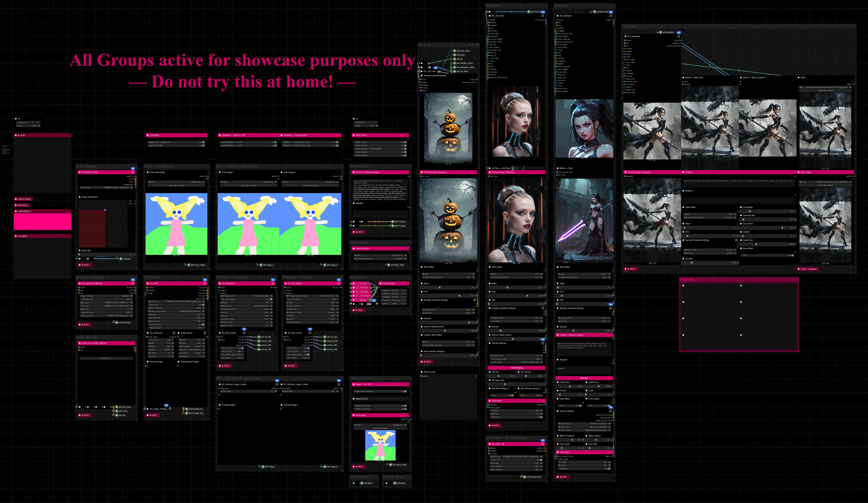Screen dimensions: 868x503
Task: Select the Resources node title
Action: (22, 205)
